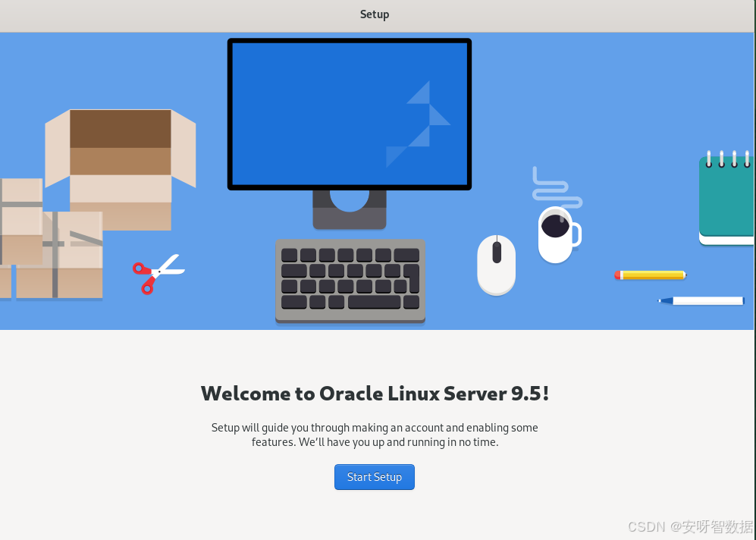The height and width of the screenshot is (540, 756).
Task: Click the 'Welcome to Oracle Linux Server 9.5!' heading
Action: (375, 394)
